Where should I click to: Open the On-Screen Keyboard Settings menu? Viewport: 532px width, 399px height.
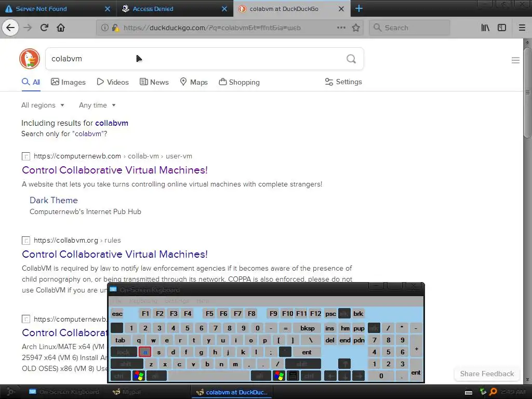(177, 301)
